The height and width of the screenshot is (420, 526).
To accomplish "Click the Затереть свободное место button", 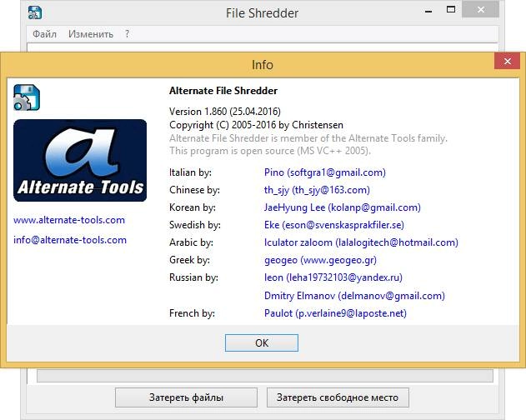I will (338, 397).
